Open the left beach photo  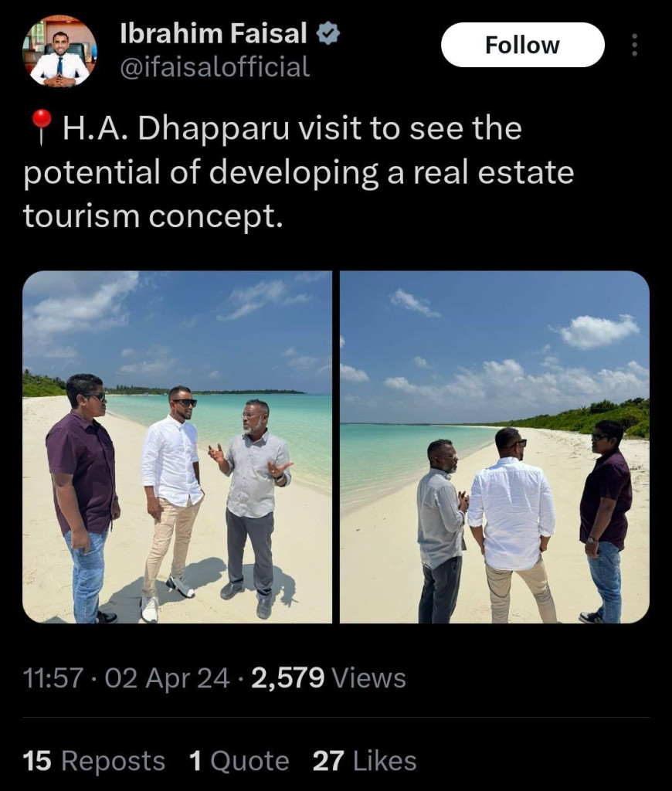click(177, 447)
